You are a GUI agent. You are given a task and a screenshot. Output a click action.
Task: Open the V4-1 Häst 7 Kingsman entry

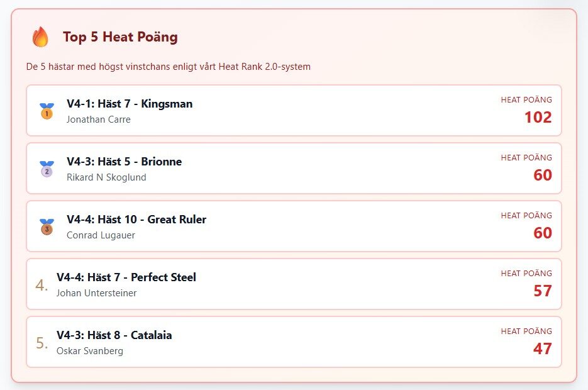point(130,104)
